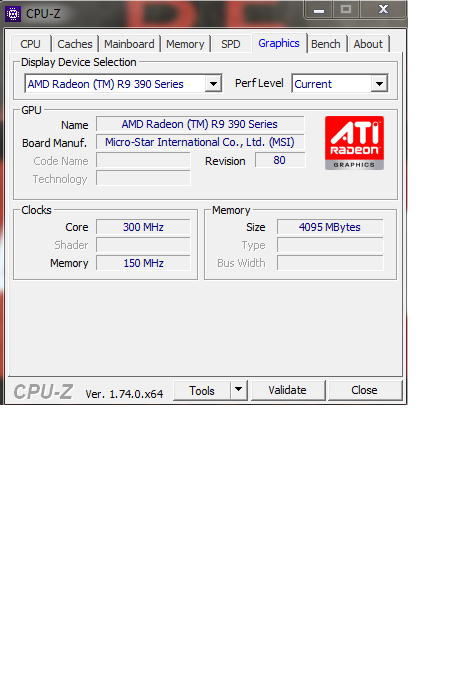Open the SPD tab
The width and height of the screenshot is (474, 674).
pyautogui.click(x=231, y=44)
